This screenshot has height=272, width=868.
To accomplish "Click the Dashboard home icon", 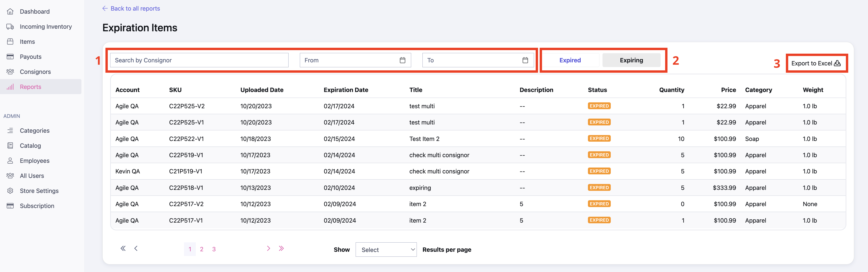I will pyautogui.click(x=10, y=12).
